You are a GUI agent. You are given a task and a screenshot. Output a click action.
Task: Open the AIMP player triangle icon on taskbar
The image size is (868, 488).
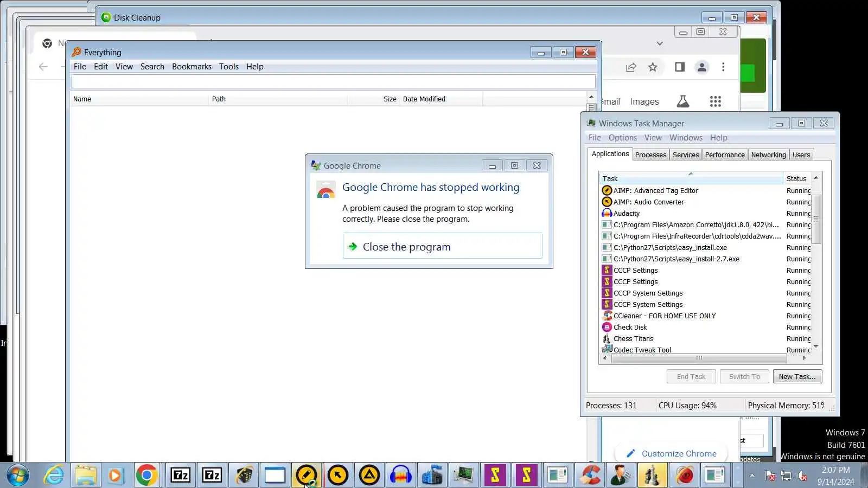369,476
